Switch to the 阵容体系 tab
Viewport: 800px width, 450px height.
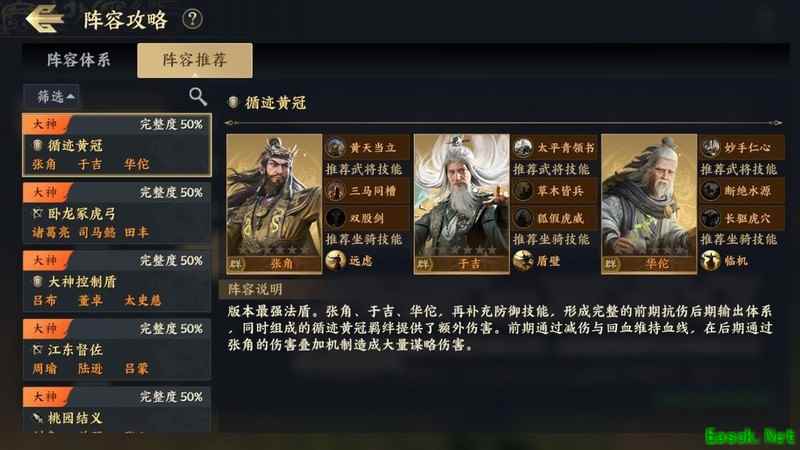click(79, 60)
